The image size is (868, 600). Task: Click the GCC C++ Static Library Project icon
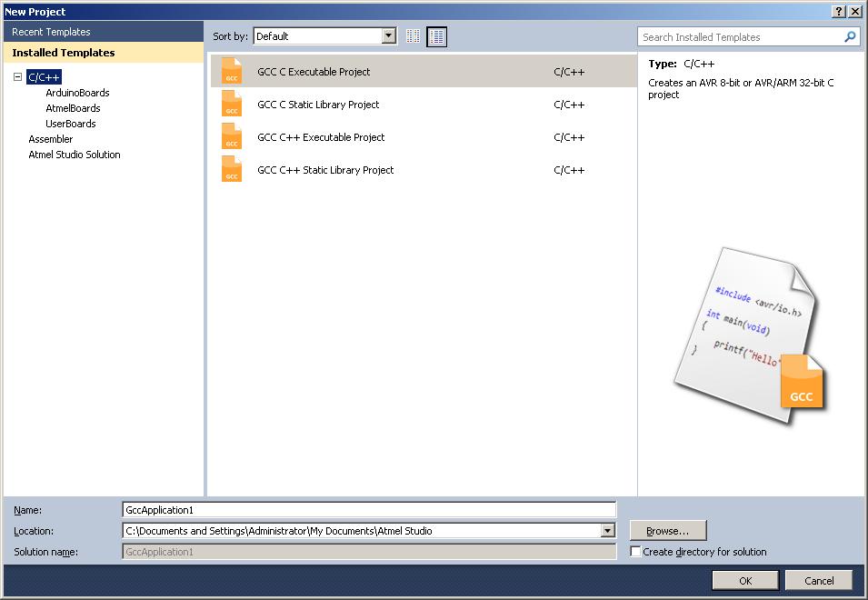pyautogui.click(x=232, y=169)
